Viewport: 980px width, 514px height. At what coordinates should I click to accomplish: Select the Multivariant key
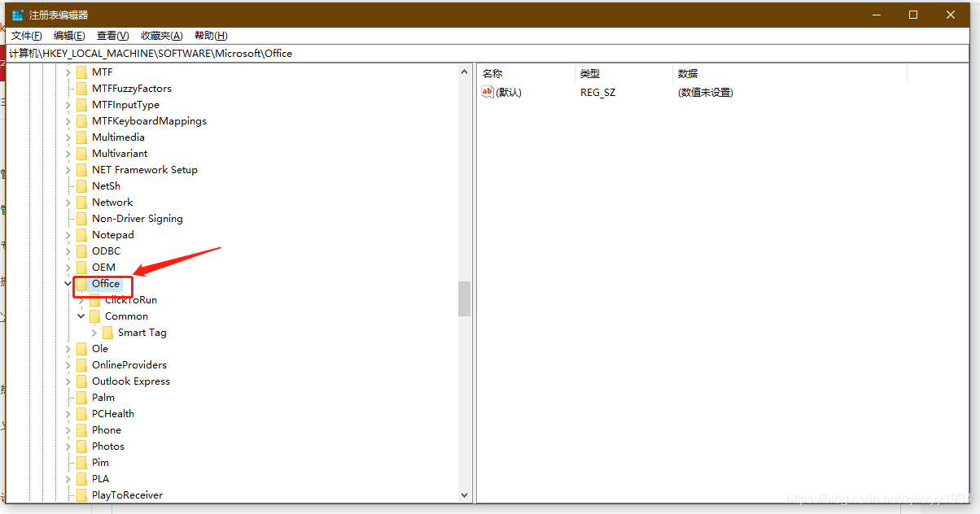click(x=120, y=154)
